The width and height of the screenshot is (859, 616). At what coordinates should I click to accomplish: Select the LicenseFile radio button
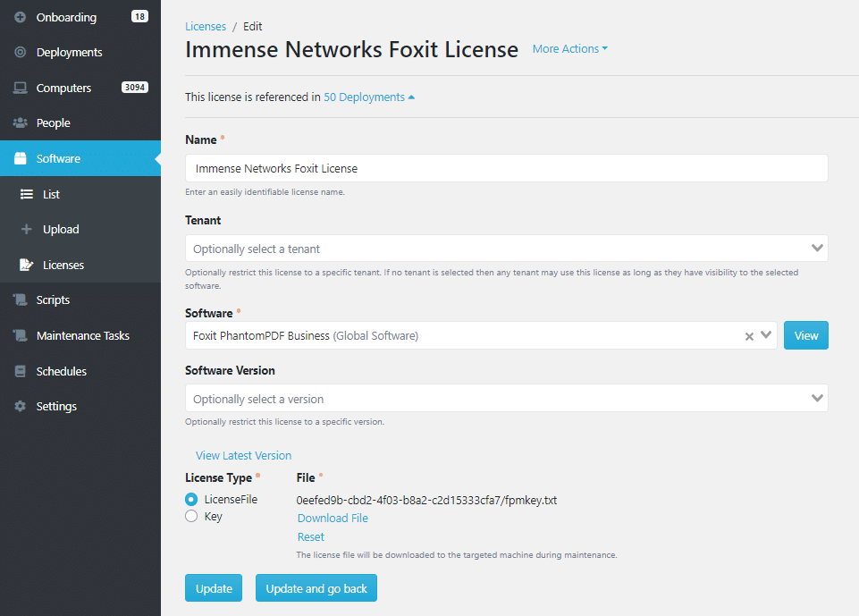[x=191, y=499]
